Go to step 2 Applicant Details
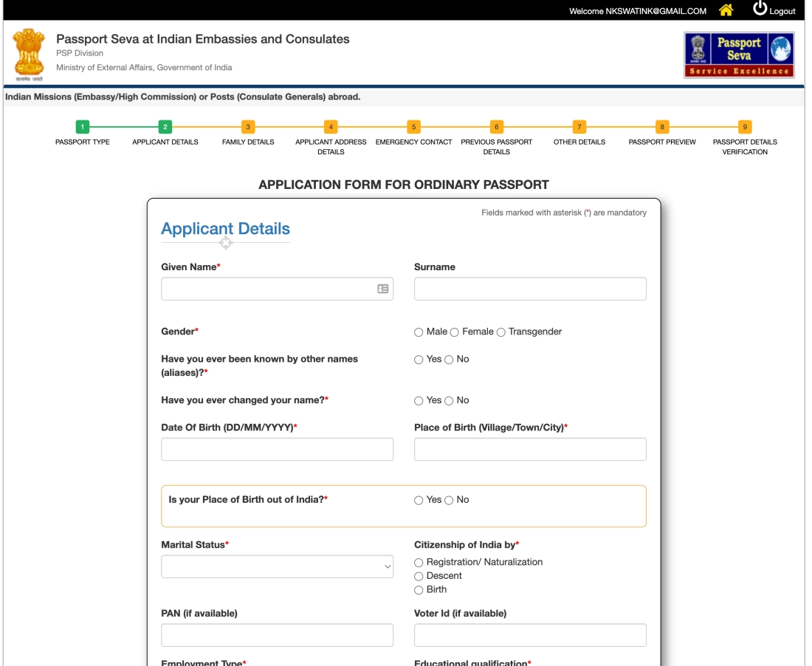Image resolution: width=812 pixels, height=666 pixels. (x=165, y=127)
